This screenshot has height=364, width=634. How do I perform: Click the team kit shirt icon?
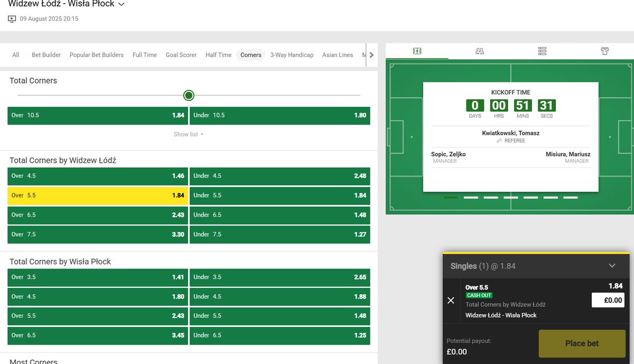[604, 51]
